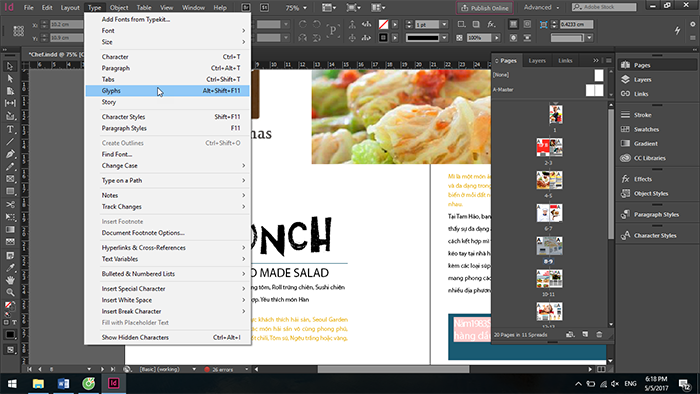Viewport: 700px width, 394px height.
Task: Open the View Options dropdown
Action: click(x=329, y=8)
